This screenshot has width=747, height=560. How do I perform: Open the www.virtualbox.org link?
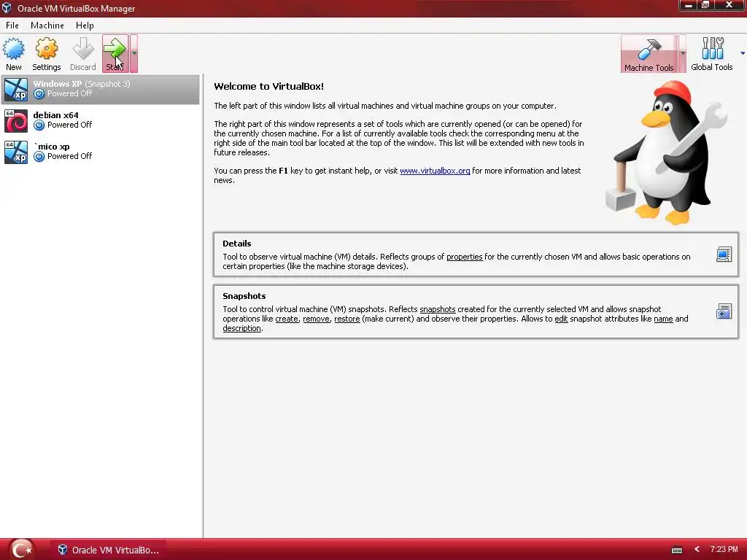[435, 171]
